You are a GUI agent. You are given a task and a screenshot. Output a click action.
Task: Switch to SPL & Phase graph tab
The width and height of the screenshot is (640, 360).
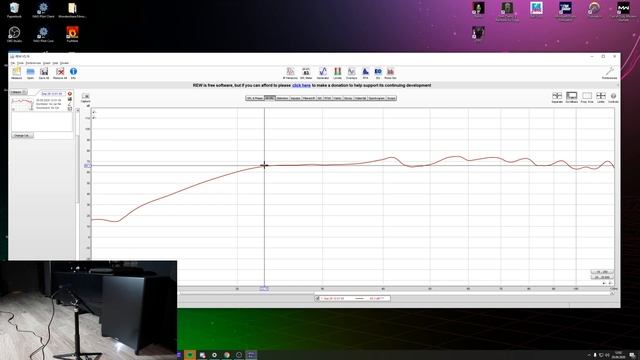(255, 98)
